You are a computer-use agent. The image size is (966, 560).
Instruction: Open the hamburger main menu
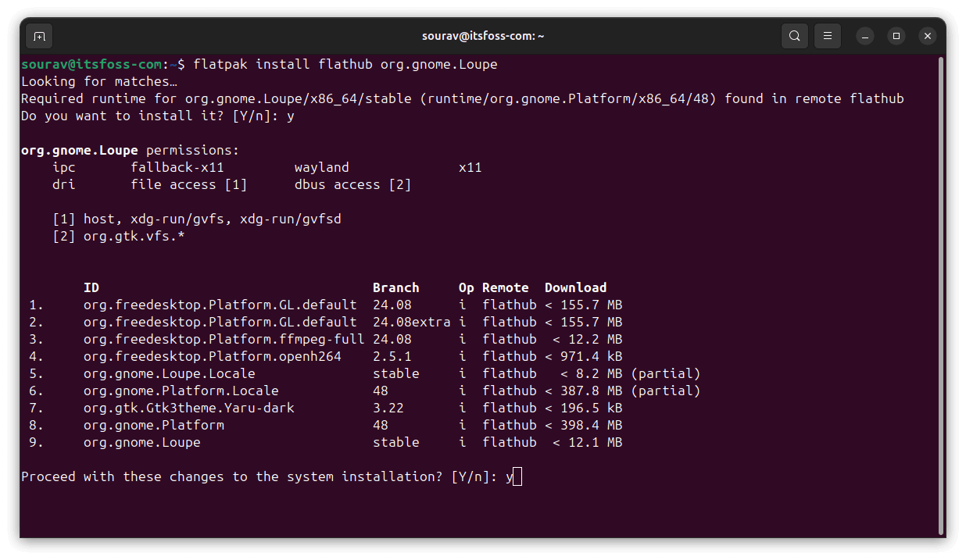(828, 36)
